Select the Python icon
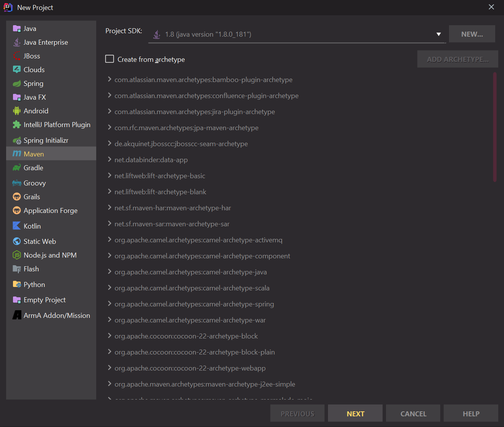This screenshot has height=427, width=504. tap(17, 285)
